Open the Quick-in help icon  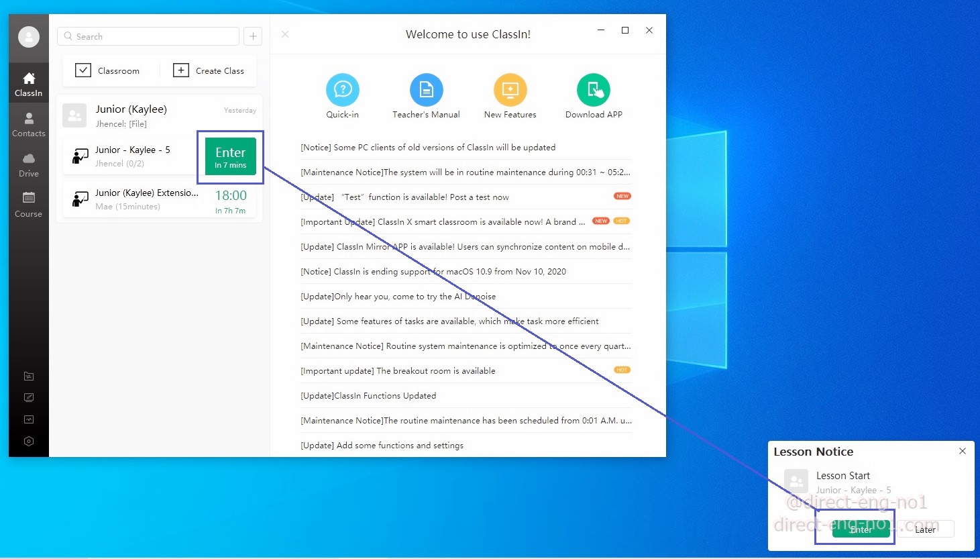point(343,90)
